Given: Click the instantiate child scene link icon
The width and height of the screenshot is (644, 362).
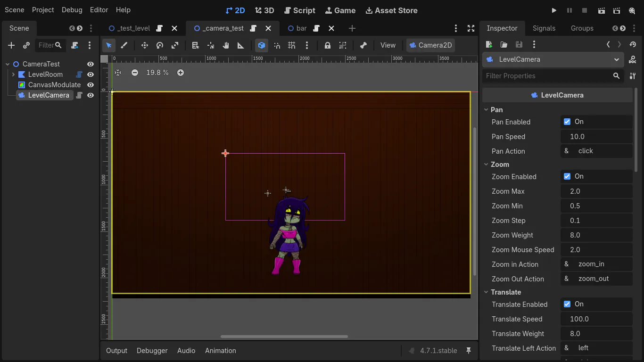Looking at the screenshot, I should point(26,45).
